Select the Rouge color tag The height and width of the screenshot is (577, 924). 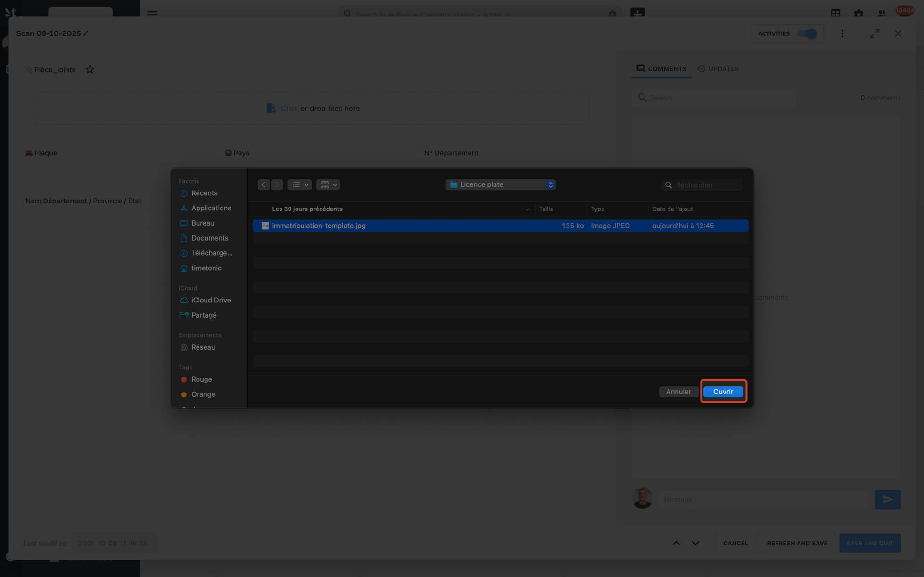201,379
